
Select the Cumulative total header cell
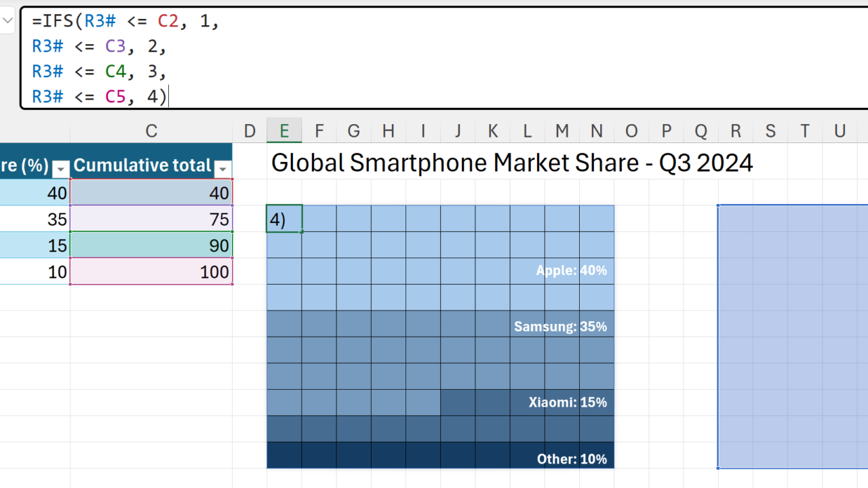142,166
